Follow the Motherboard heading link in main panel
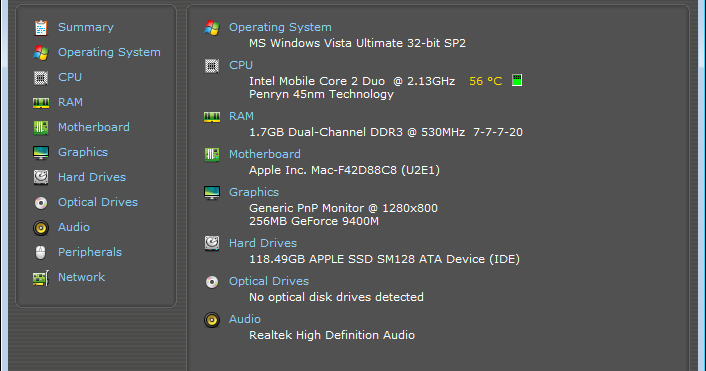This screenshot has height=371, width=706. coord(265,154)
